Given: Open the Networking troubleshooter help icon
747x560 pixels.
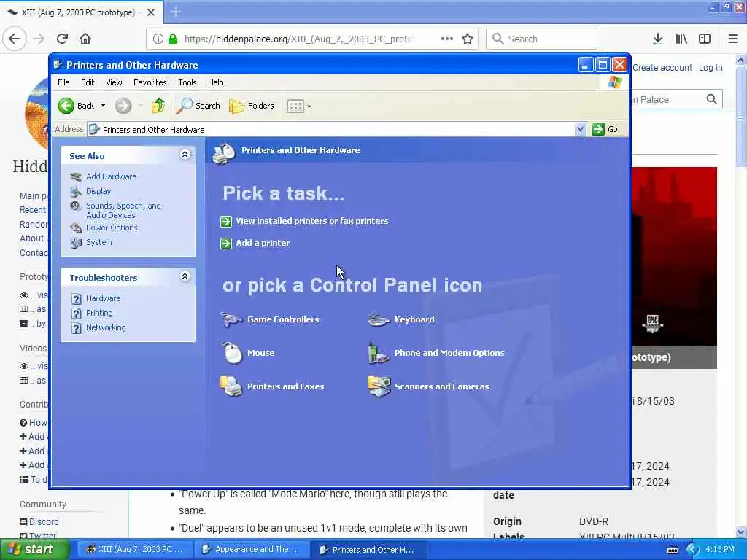Looking at the screenshot, I should pyautogui.click(x=76, y=328).
